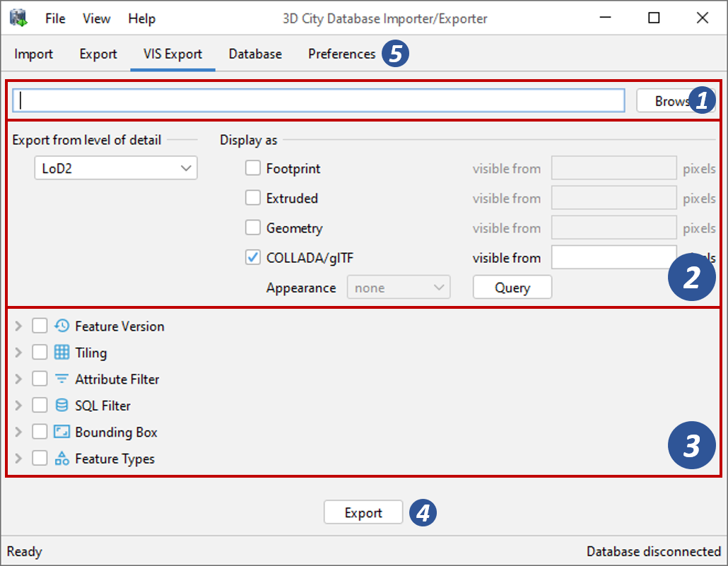Click the SQL Filter database icon
The height and width of the screenshot is (566, 728).
pyautogui.click(x=61, y=406)
